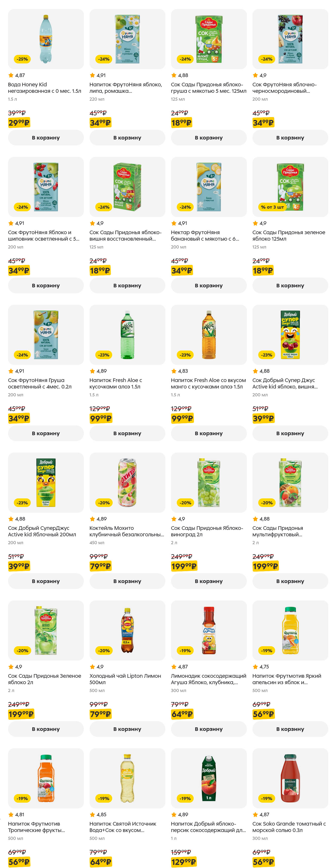Open Honey Kid water bottle image
The image size is (334, 868).
(46, 39)
